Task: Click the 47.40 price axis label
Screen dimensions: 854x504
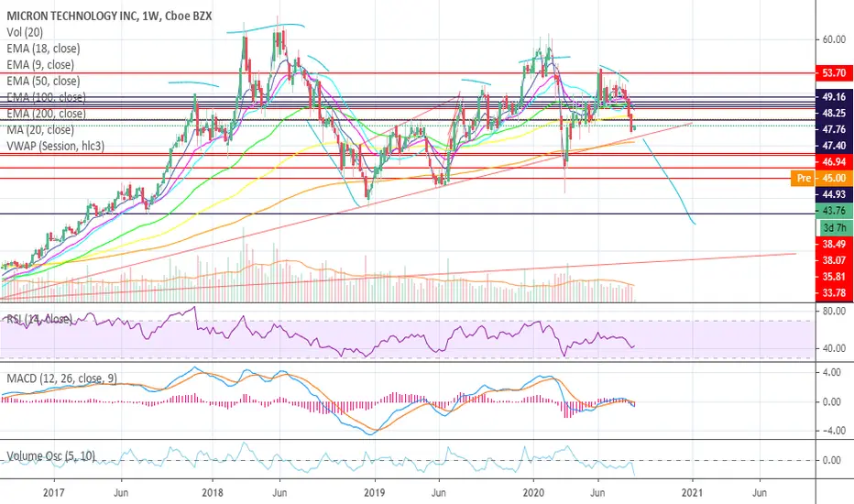Action: 834,146
